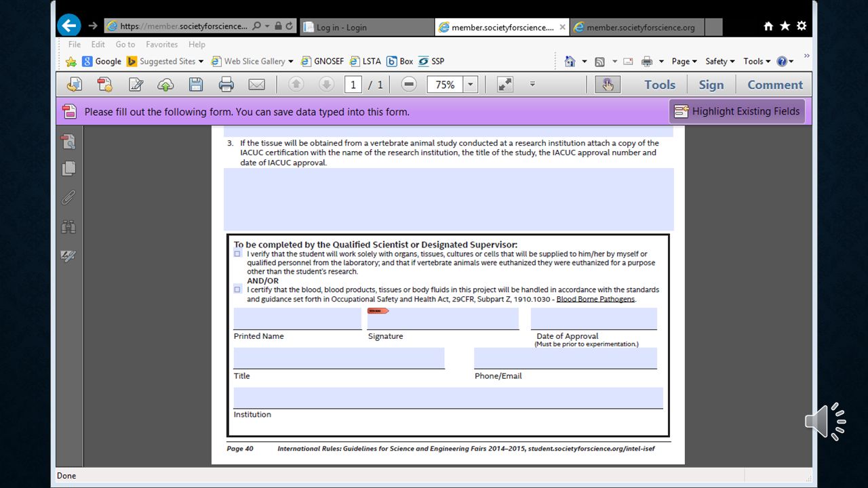The image size is (868, 488).
Task: Click the Create PDF toolbar icon
Action: [105, 85]
